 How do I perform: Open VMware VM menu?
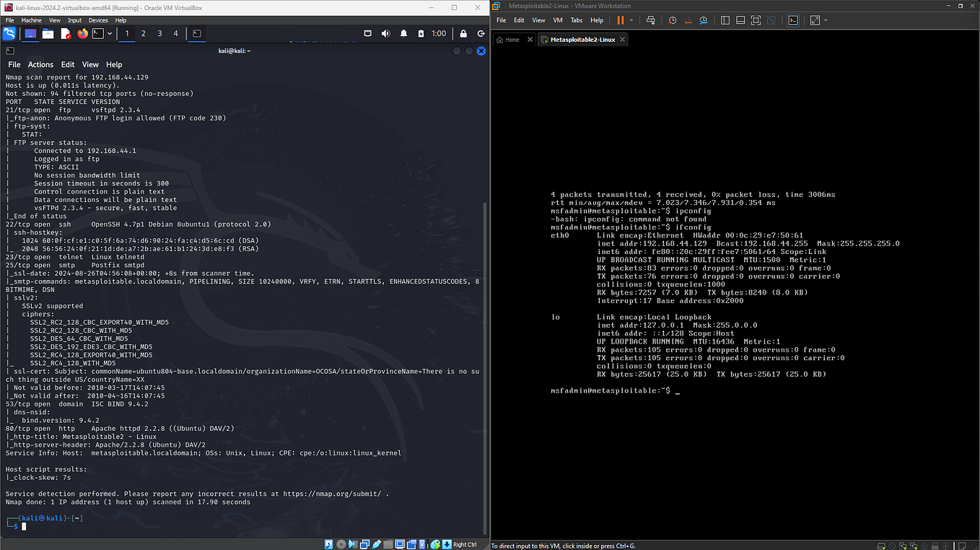(557, 20)
